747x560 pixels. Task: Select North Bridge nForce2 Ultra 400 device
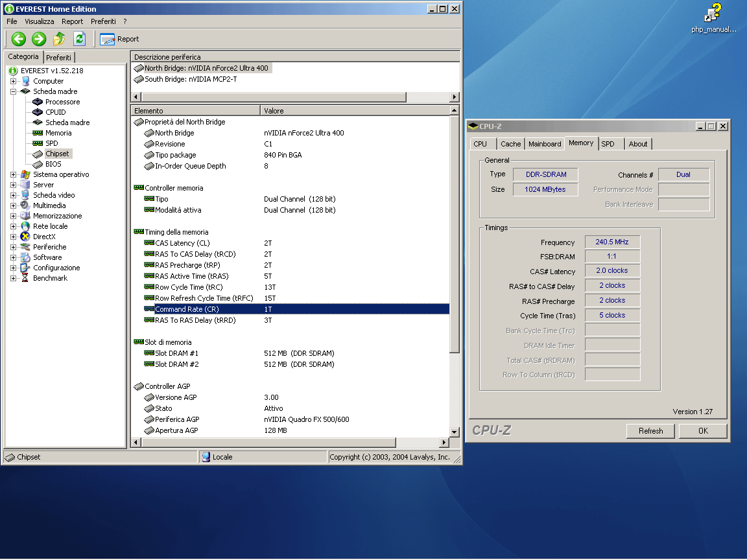point(202,68)
